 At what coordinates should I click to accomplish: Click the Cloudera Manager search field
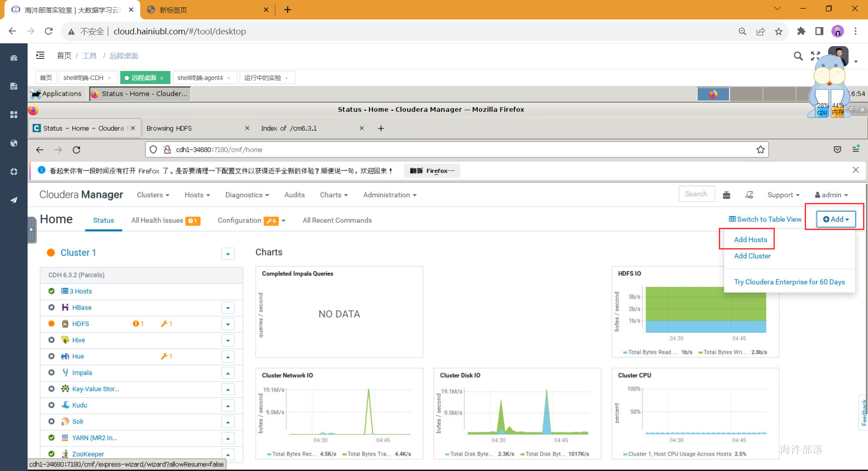[697, 194]
